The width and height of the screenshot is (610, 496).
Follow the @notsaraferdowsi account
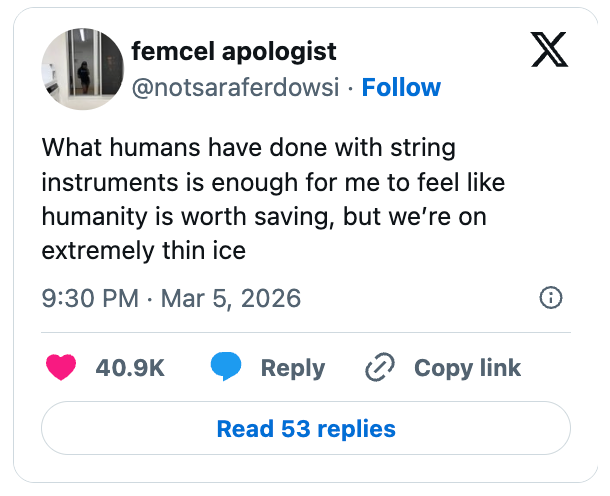pyautogui.click(x=401, y=87)
